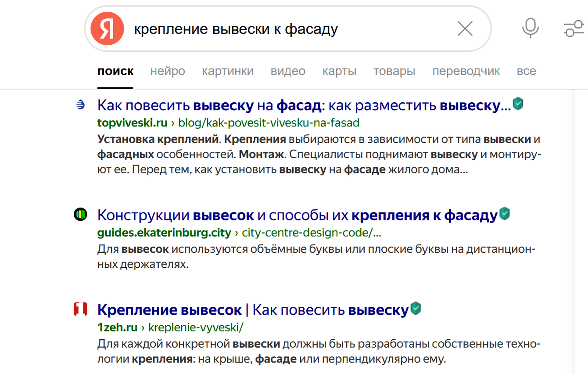
Task: Clear the search query with the X
Action: 465,29
